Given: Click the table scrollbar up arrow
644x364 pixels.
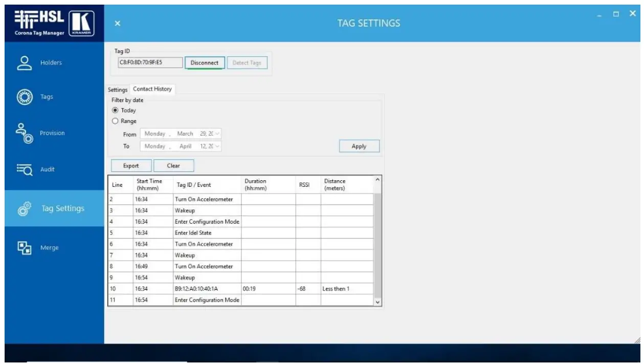Looking at the screenshot, I should pos(378,179).
